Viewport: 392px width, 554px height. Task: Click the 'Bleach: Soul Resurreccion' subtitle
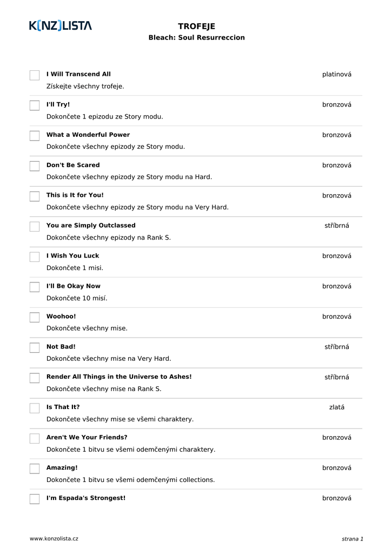coord(196,38)
